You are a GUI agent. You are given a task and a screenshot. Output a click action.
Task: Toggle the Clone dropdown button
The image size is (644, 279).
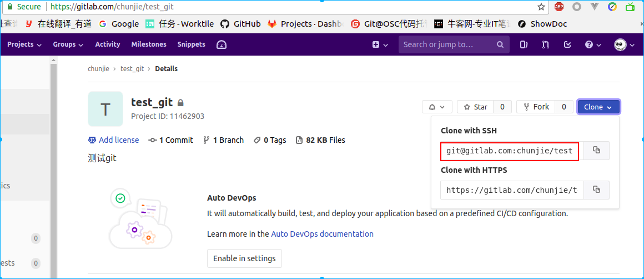tap(598, 107)
